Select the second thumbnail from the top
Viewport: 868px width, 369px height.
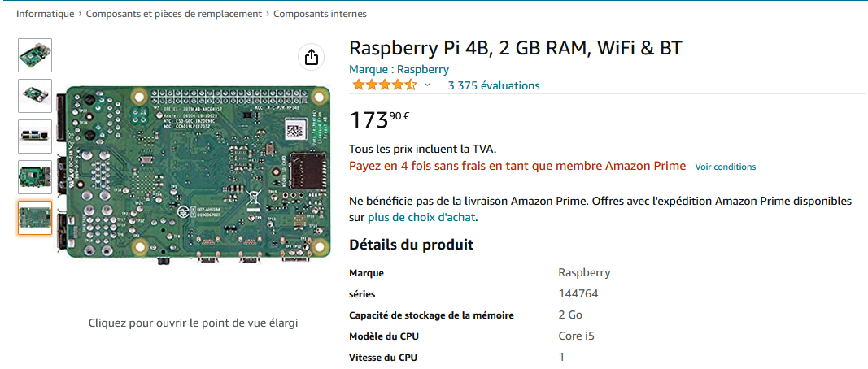coord(35,96)
